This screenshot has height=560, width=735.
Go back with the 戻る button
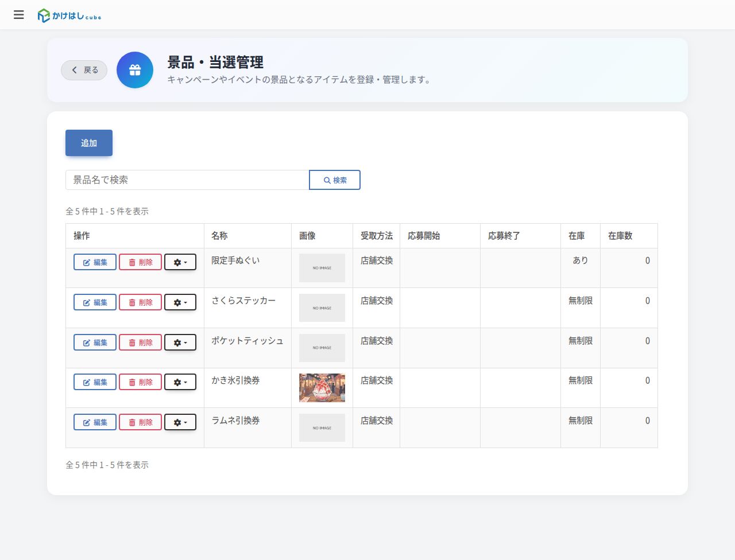coord(84,70)
